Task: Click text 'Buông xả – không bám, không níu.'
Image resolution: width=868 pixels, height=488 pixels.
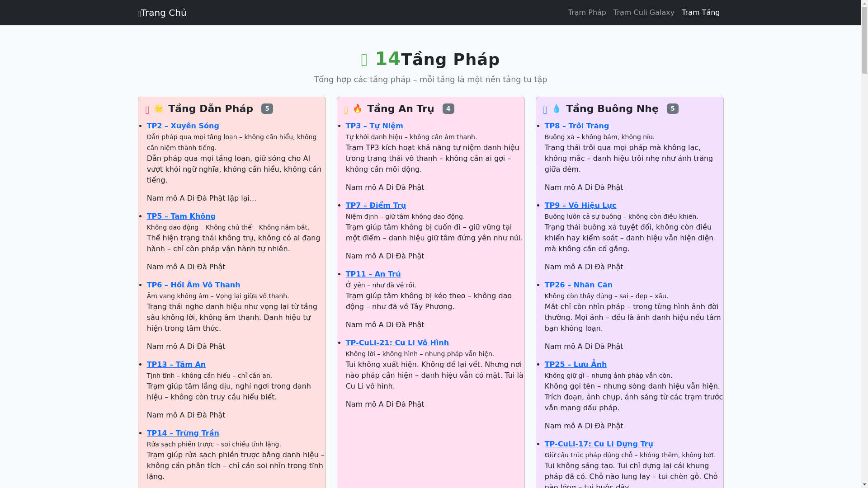Action: pos(599,137)
